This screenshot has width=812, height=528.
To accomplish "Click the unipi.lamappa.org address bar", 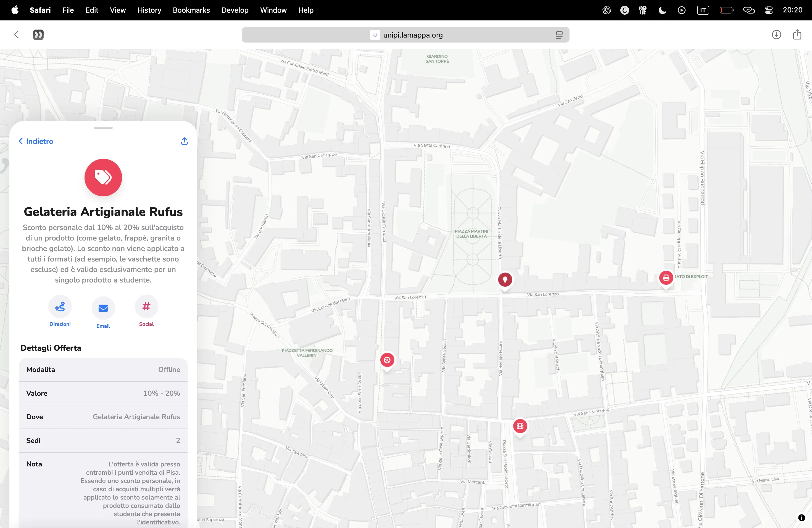I will point(405,35).
